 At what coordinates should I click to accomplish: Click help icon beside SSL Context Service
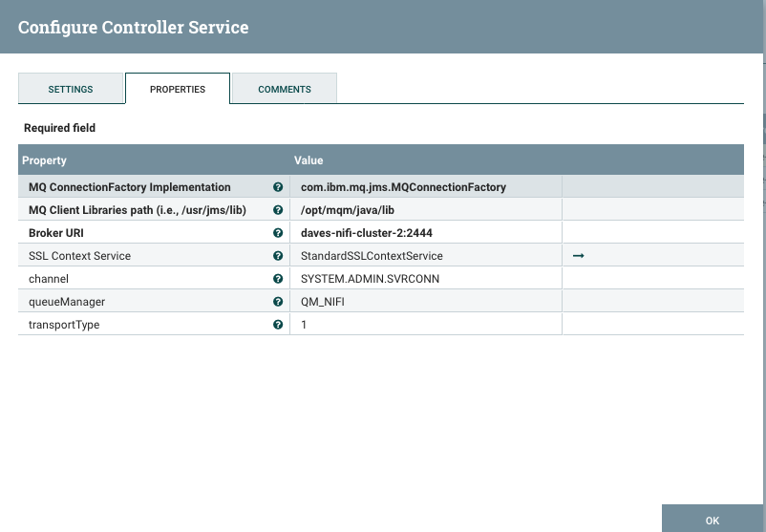tap(278, 256)
